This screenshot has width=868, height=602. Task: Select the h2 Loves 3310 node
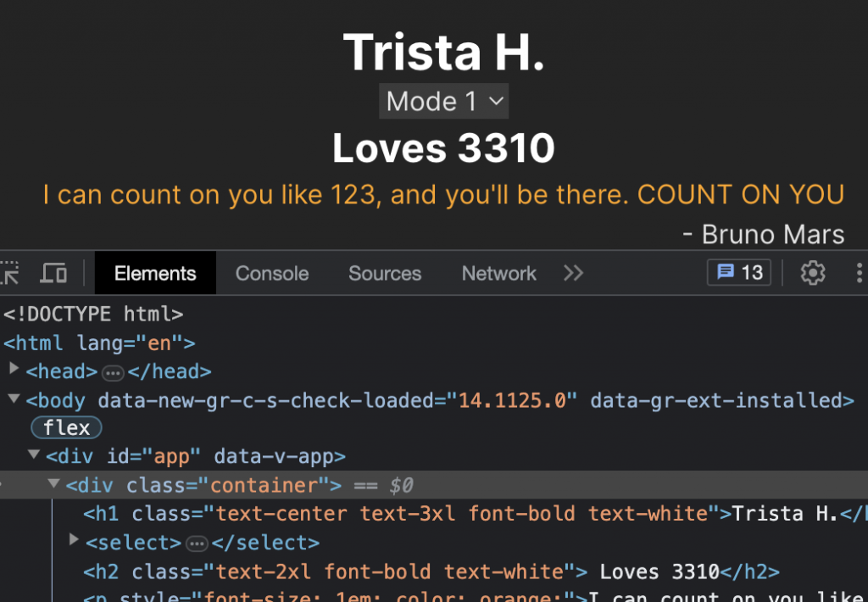[431, 571]
